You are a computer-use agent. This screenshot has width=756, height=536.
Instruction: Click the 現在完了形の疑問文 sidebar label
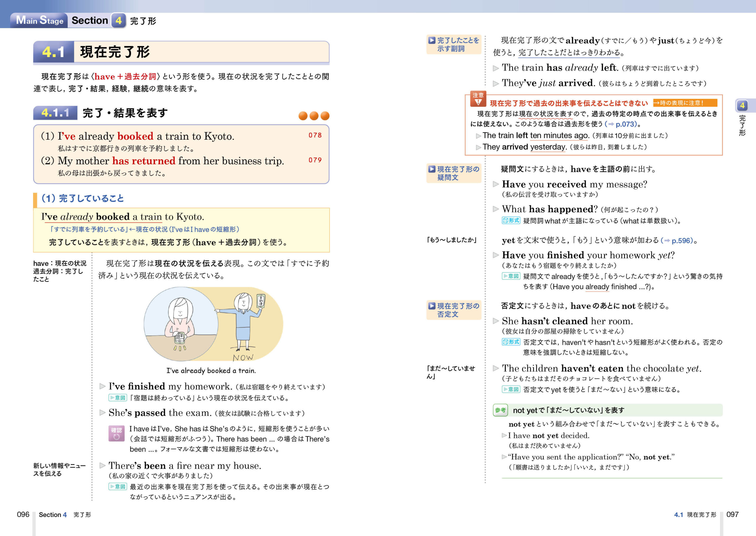pyautogui.click(x=454, y=173)
